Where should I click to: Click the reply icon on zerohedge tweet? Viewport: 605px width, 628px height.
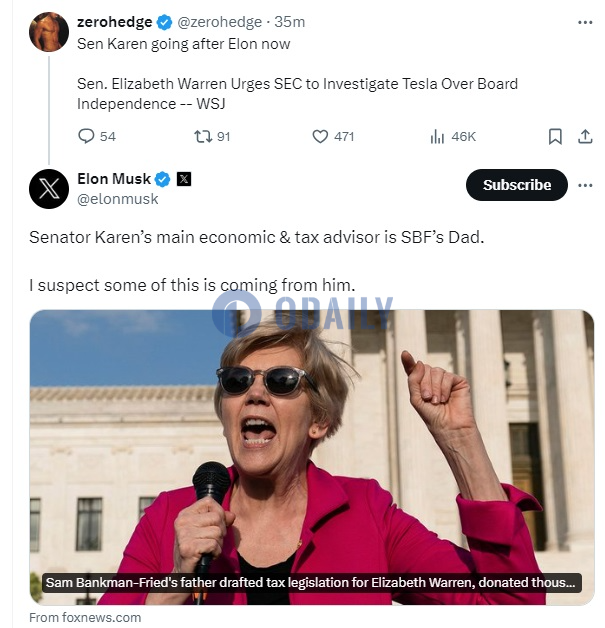pyautogui.click(x=86, y=136)
